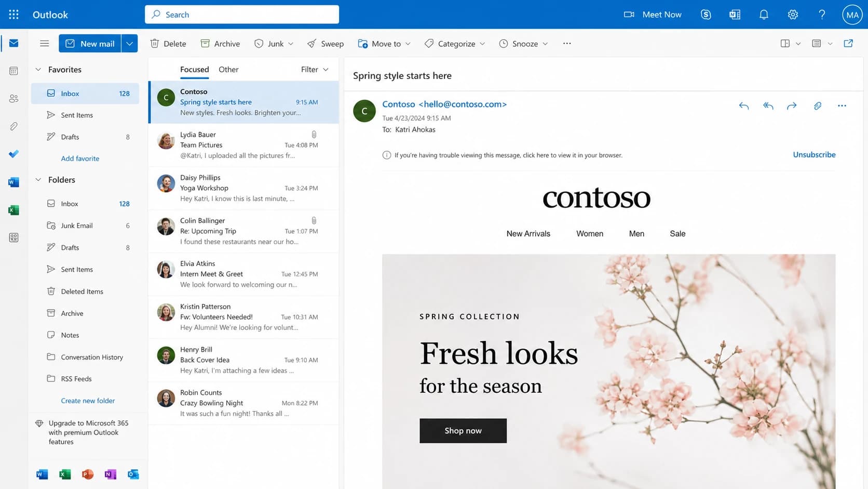Open Men in the email navigation
Image resolution: width=868 pixels, height=489 pixels.
point(636,234)
